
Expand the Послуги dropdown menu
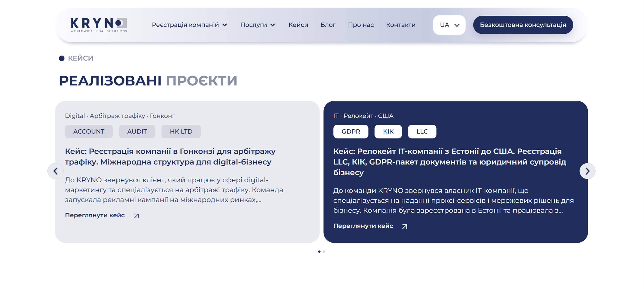tap(258, 25)
